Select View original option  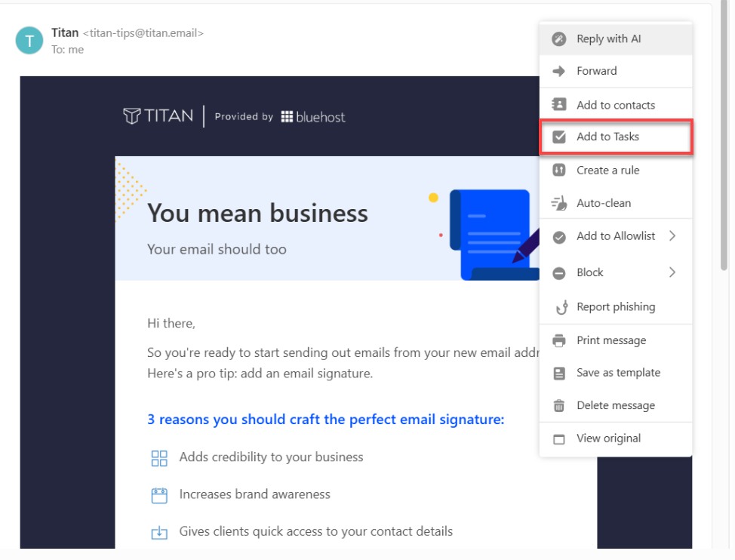pos(616,439)
